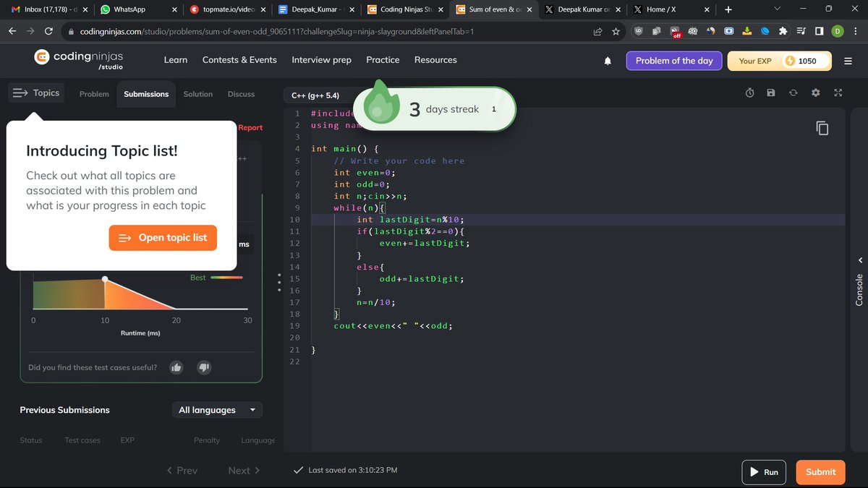This screenshot has height=488, width=868.
Task: Close the topmate.io browser tab
Action: tap(263, 9)
